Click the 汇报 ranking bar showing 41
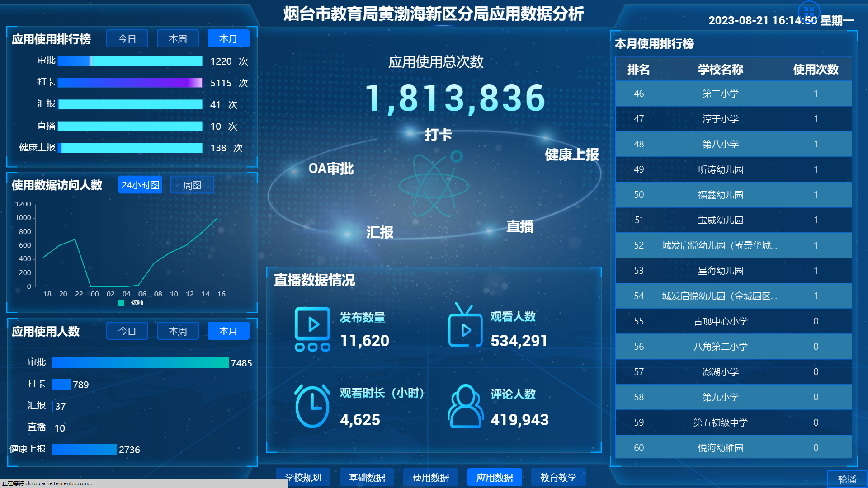The width and height of the screenshot is (868, 488). [x=130, y=104]
